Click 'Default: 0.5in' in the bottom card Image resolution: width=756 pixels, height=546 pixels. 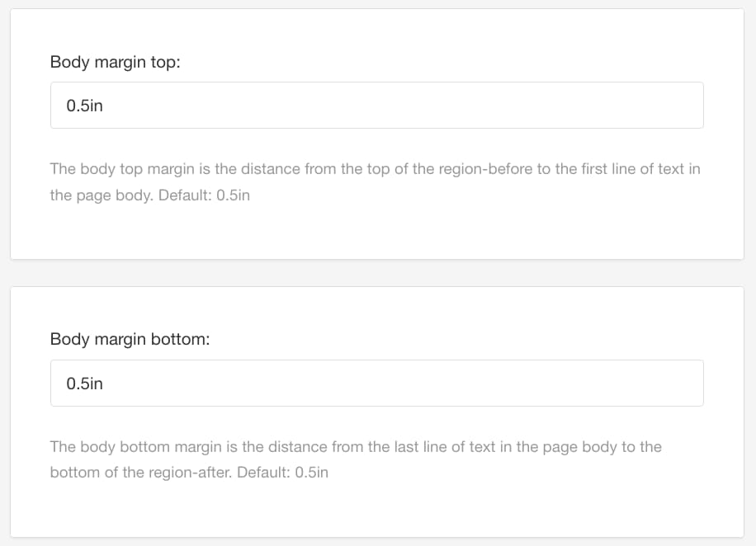[x=283, y=473]
